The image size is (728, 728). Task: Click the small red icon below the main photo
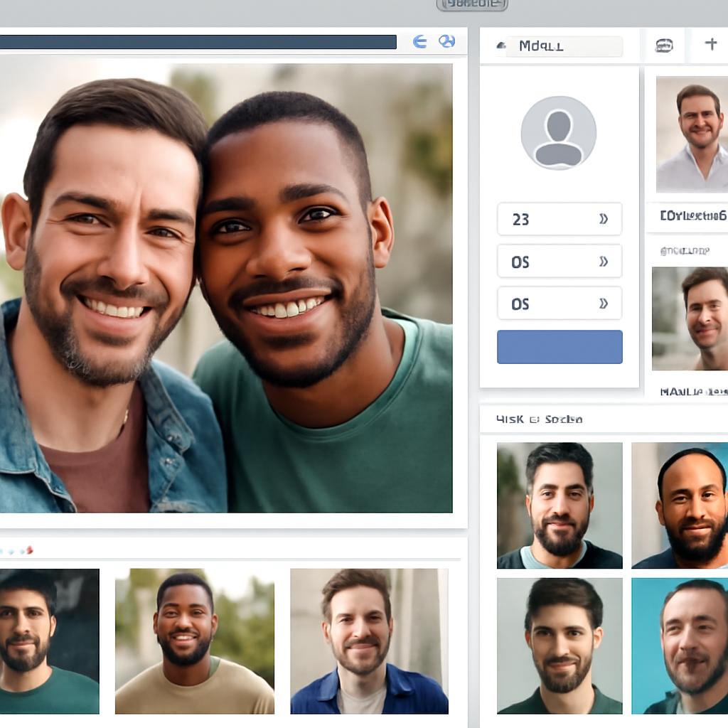pos(30,550)
